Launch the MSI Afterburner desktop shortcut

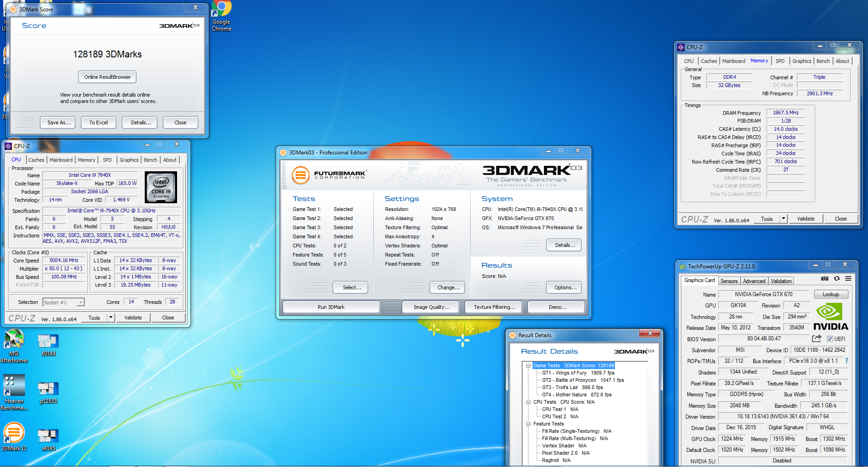14,346
